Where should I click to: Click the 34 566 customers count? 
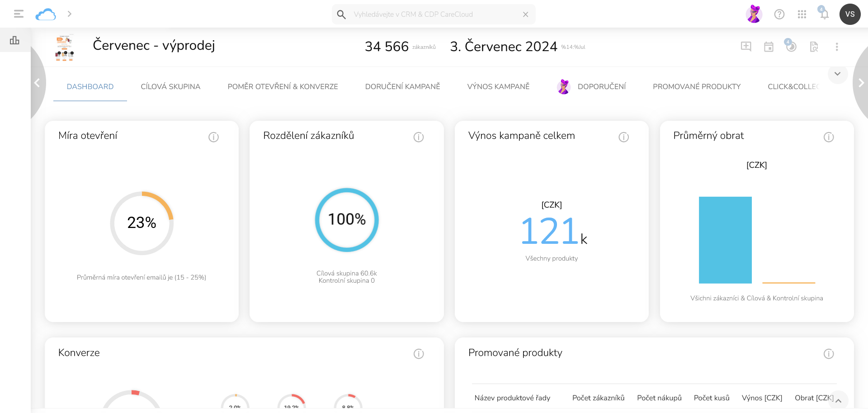tap(387, 47)
